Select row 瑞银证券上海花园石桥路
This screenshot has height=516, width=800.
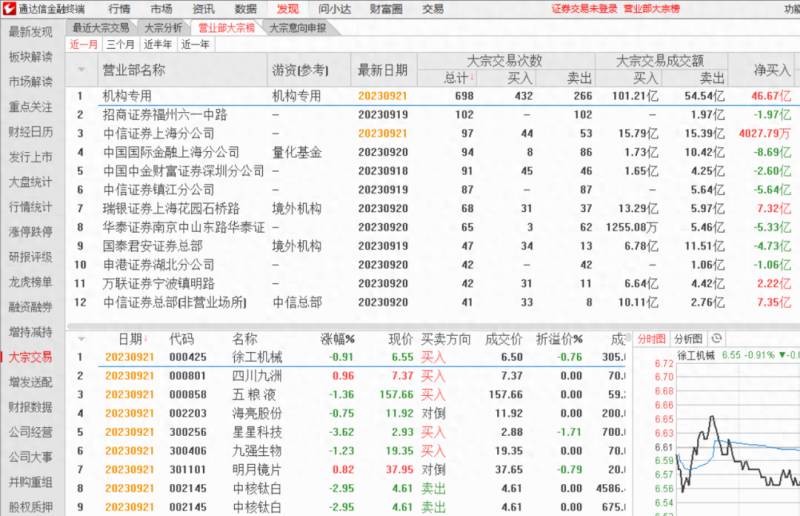click(x=433, y=209)
